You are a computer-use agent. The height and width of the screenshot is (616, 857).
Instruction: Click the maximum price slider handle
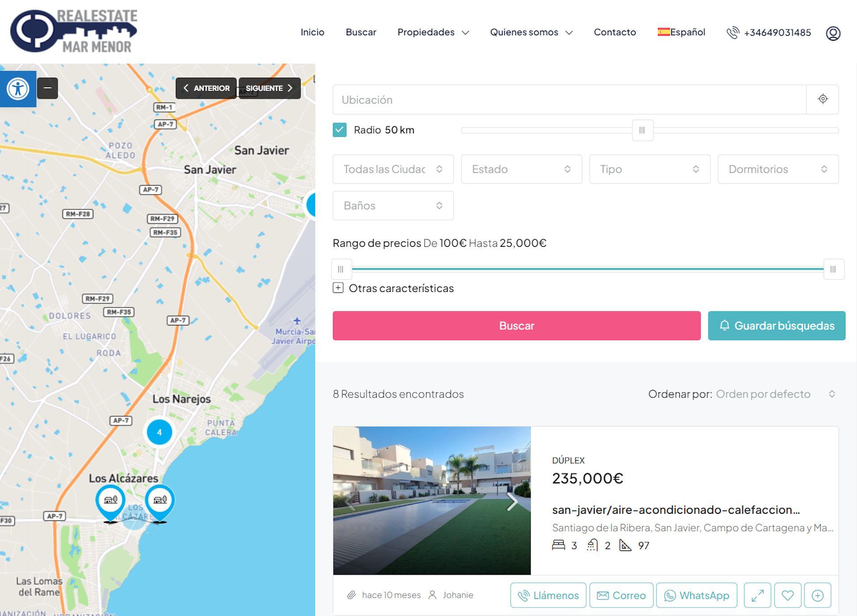click(x=833, y=269)
